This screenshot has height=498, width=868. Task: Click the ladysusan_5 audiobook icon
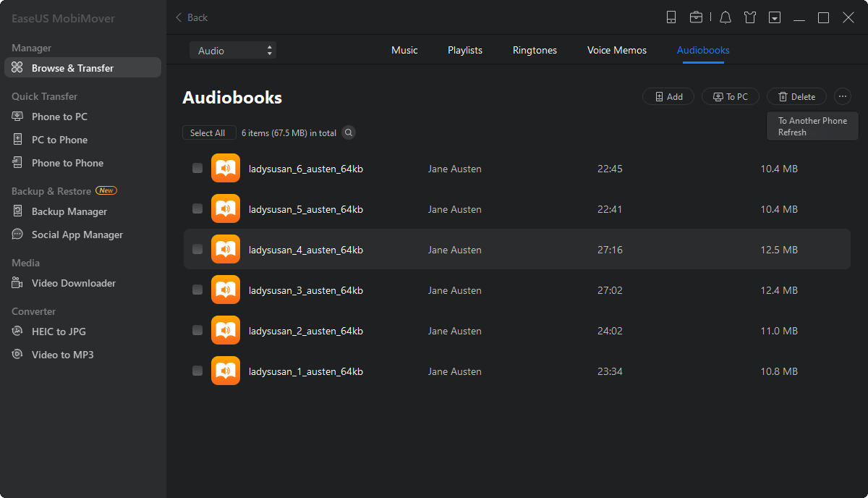[226, 209]
